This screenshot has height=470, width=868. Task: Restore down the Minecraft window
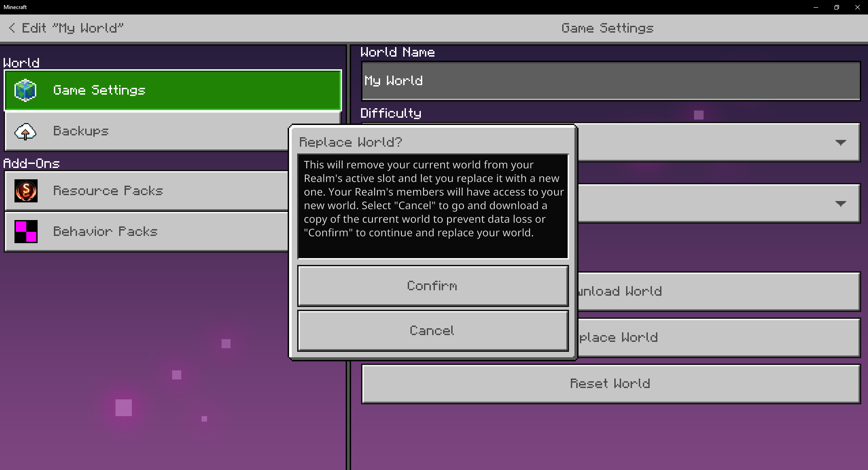click(x=837, y=7)
